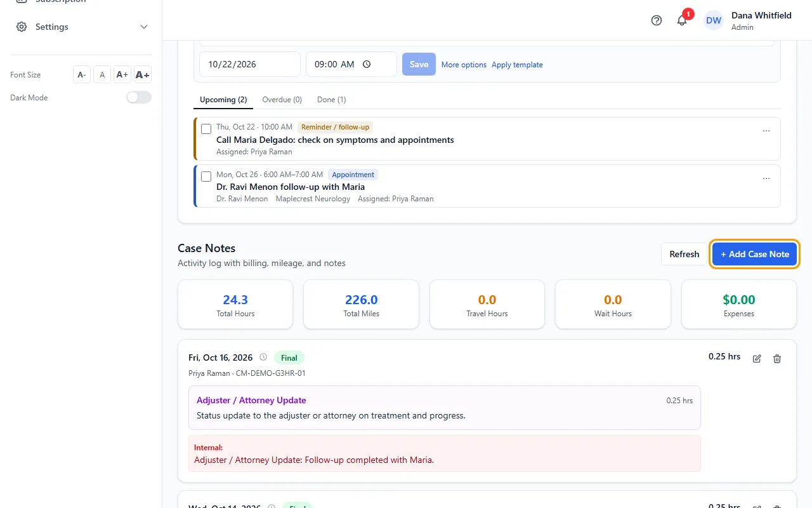812x508 pixels.
Task: Check the Dr. Ravi Menon follow-up checkbox
Action: pyautogui.click(x=206, y=177)
